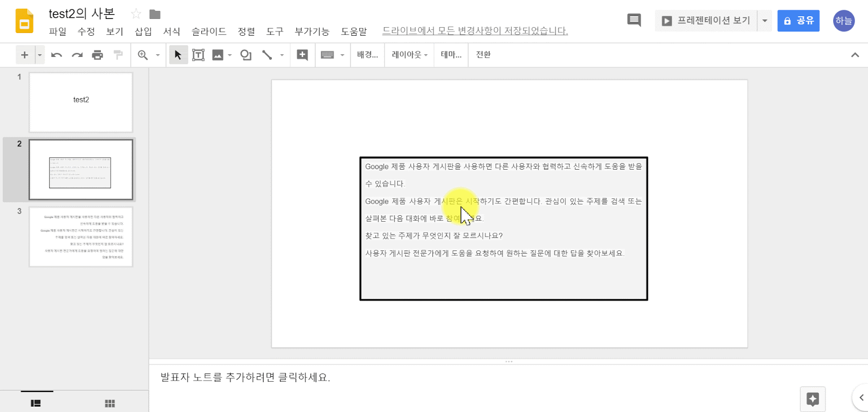Open the 보기 menu
The image size is (868, 412).
pyautogui.click(x=115, y=31)
